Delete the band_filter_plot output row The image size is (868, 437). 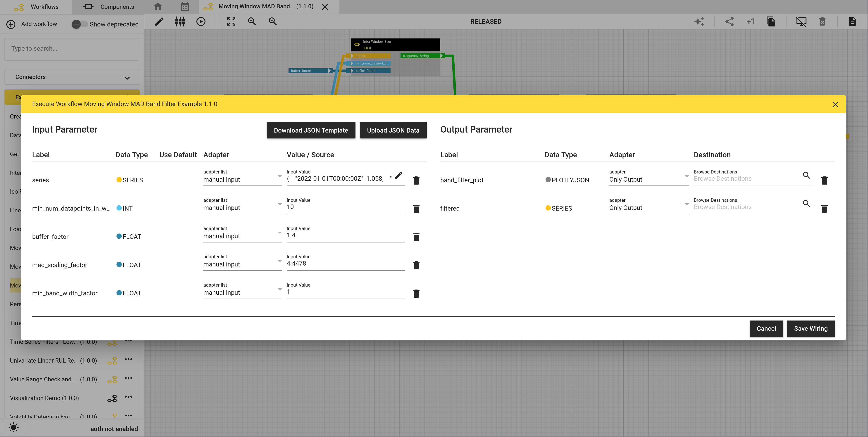click(825, 180)
